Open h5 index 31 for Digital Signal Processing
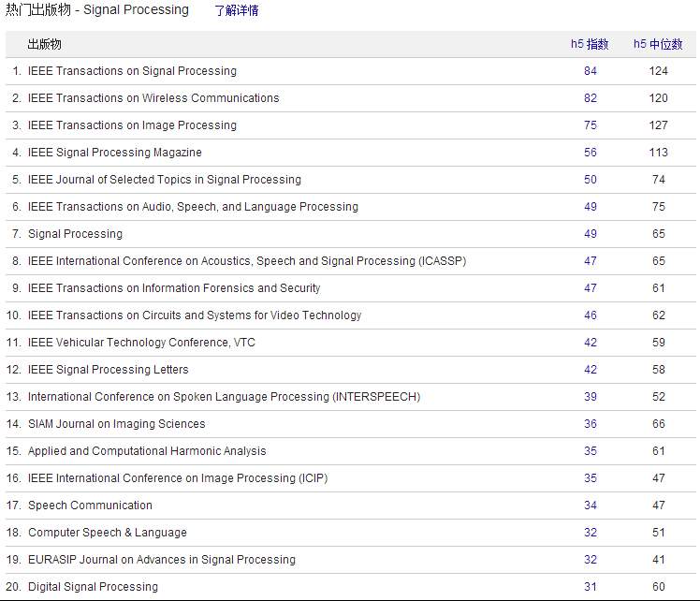This screenshot has height=601, width=700. tap(591, 587)
